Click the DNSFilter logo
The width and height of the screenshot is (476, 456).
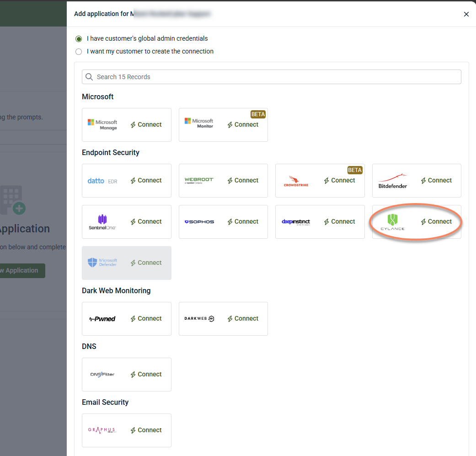coord(102,374)
